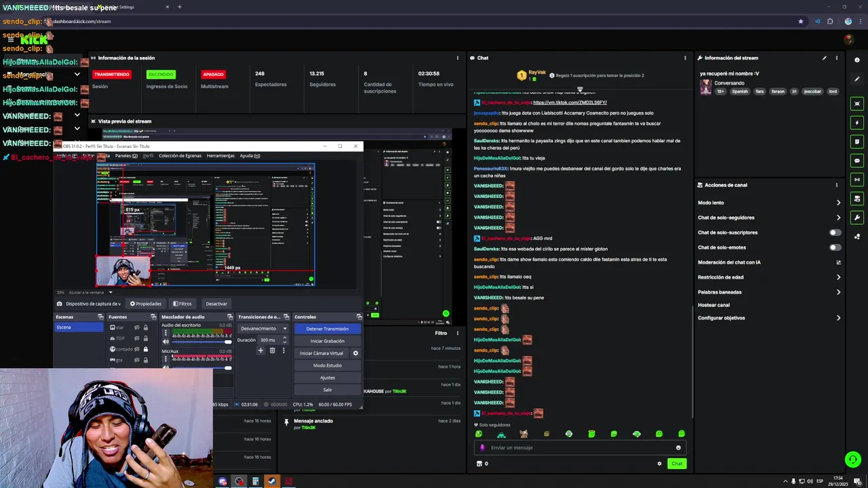Open Paneles menu in OBS

click(126, 156)
